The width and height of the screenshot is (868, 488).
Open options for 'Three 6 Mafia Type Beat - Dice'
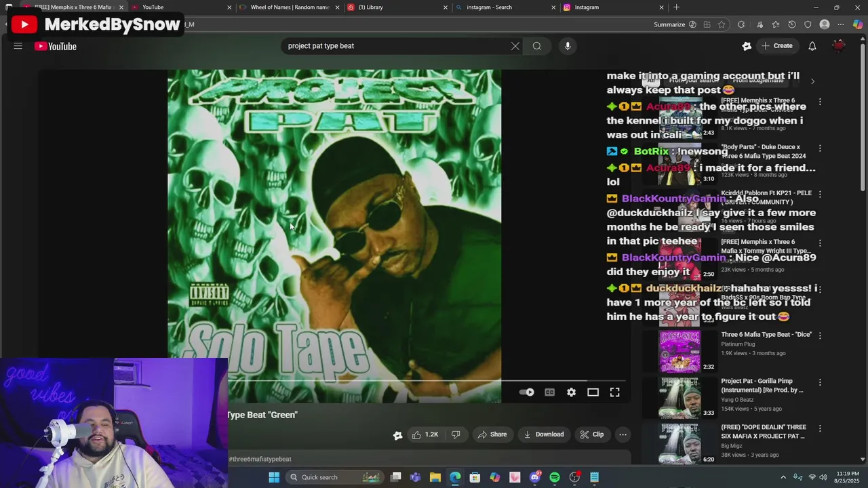820,335
